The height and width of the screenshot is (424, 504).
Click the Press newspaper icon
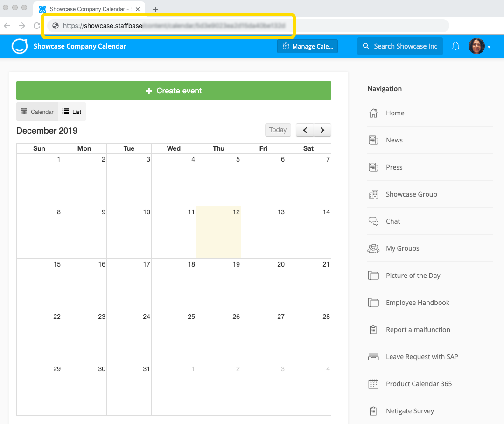coord(373,167)
